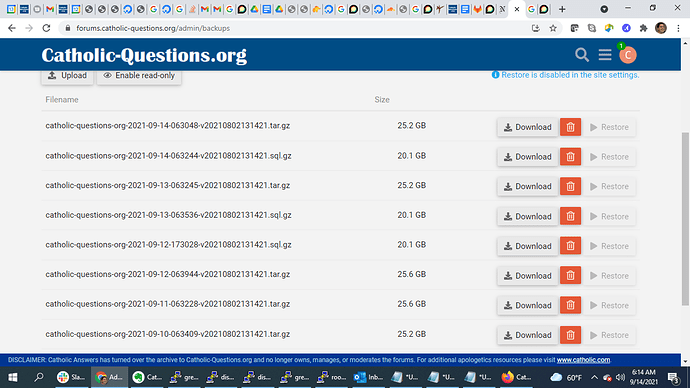
Task: Click the Filename column header
Action: (x=62, y=100)
